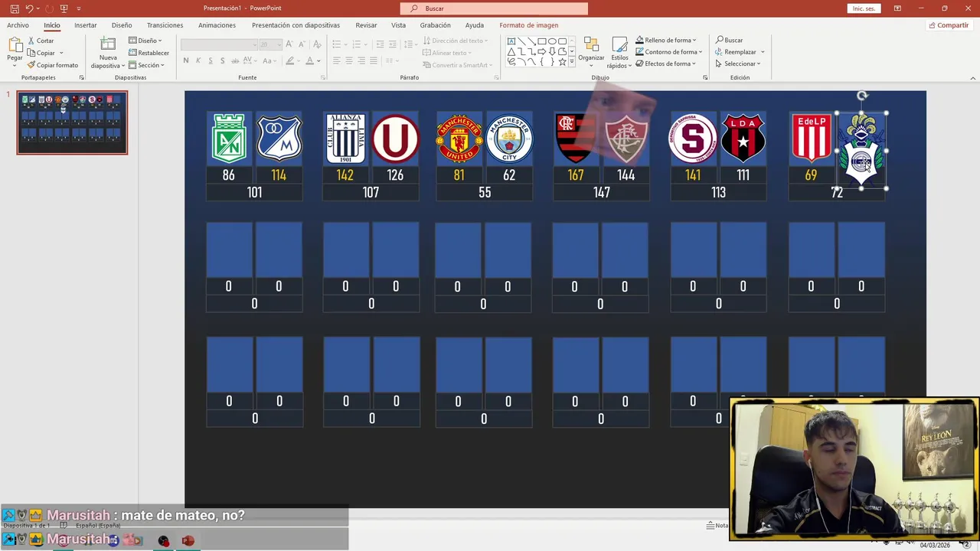
Task: Toggle strikethrough formatting
Action: [x=236, y=60]
